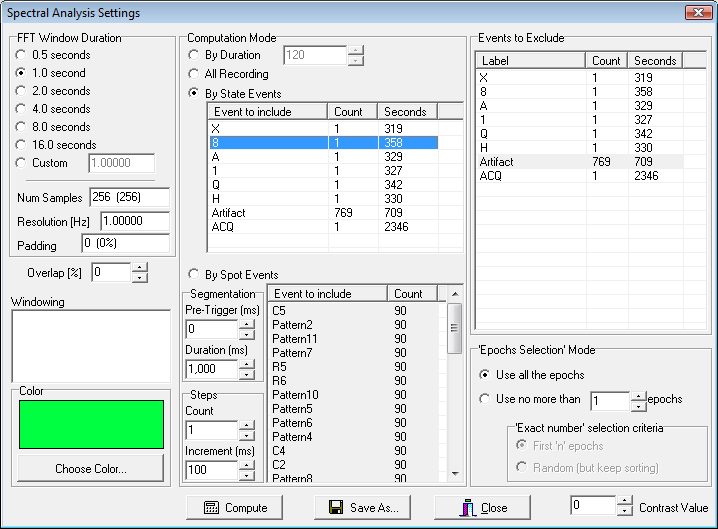The image size is (718, 529).
Task: Click the spot events scrollbar thumb
Action: [x=455, y=328]
